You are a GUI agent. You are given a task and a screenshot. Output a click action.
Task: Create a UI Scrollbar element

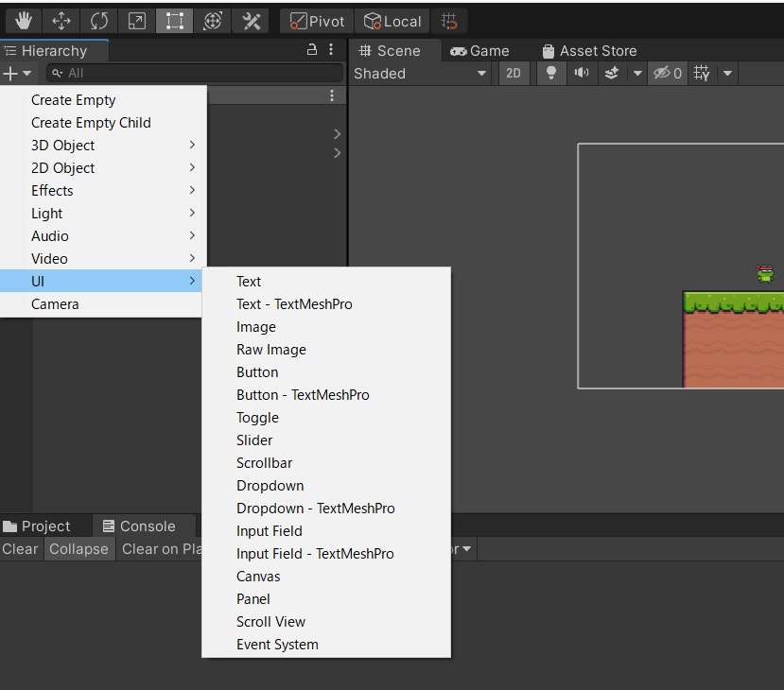(326, 462)
